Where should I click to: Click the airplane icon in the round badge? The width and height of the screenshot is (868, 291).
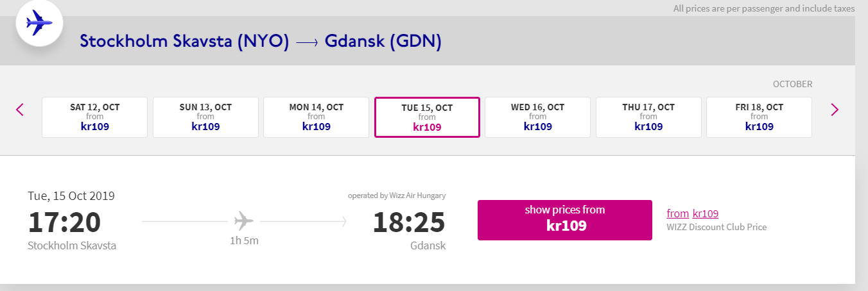point(39,24)
